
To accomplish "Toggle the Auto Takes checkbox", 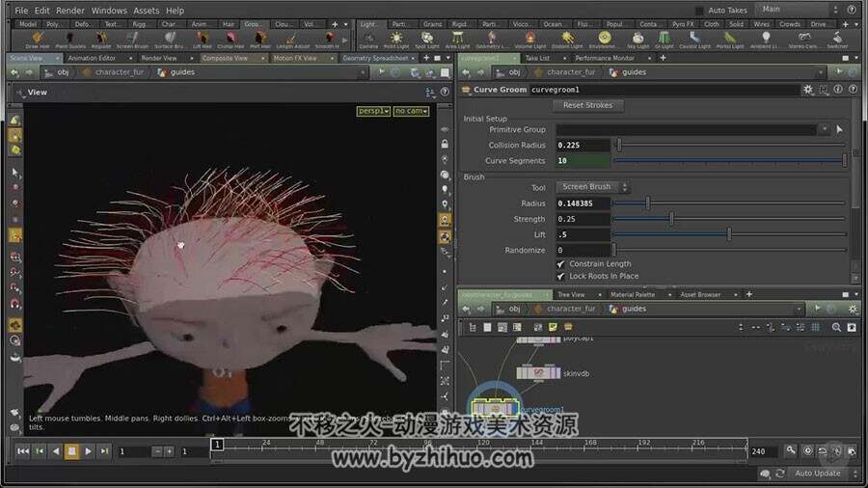I will click(x=699, y=11).
